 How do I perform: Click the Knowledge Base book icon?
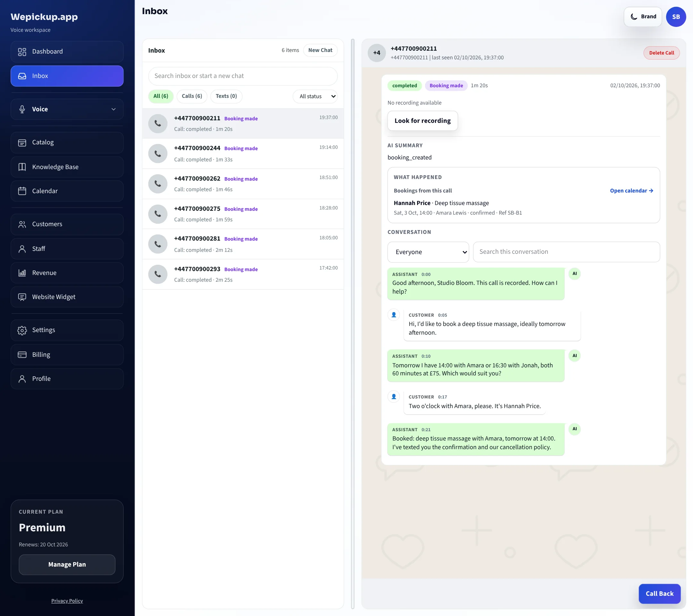tap(22, 167)
